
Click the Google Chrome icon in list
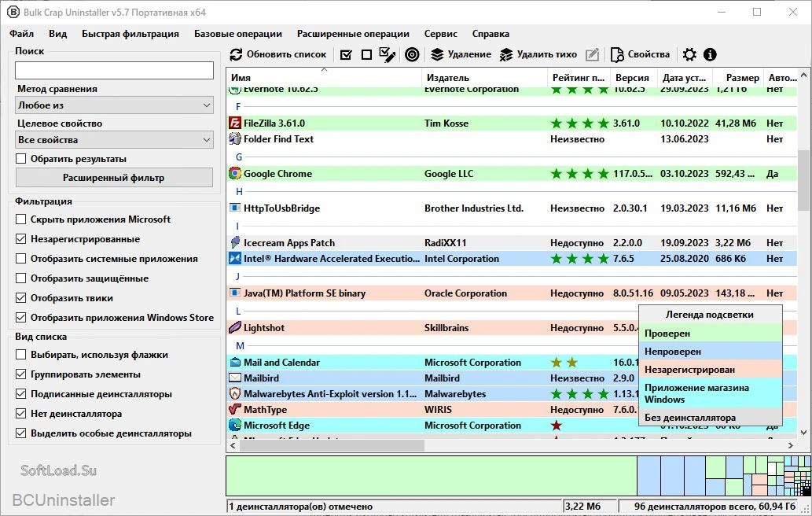click(x=235, y=174)
